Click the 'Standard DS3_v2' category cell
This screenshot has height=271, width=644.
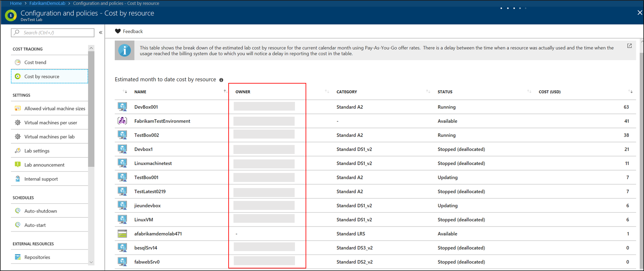pyautogui.click(x=355, y=248)
